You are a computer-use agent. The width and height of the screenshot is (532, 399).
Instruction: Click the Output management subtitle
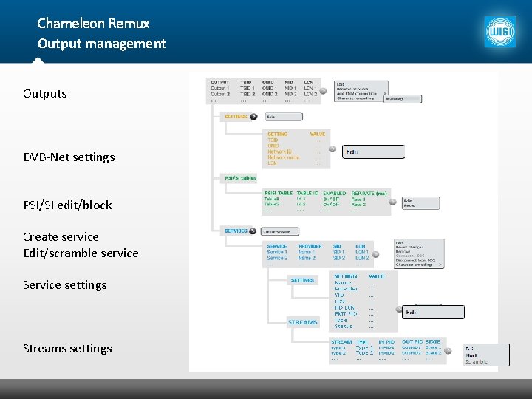coord(101,44)
